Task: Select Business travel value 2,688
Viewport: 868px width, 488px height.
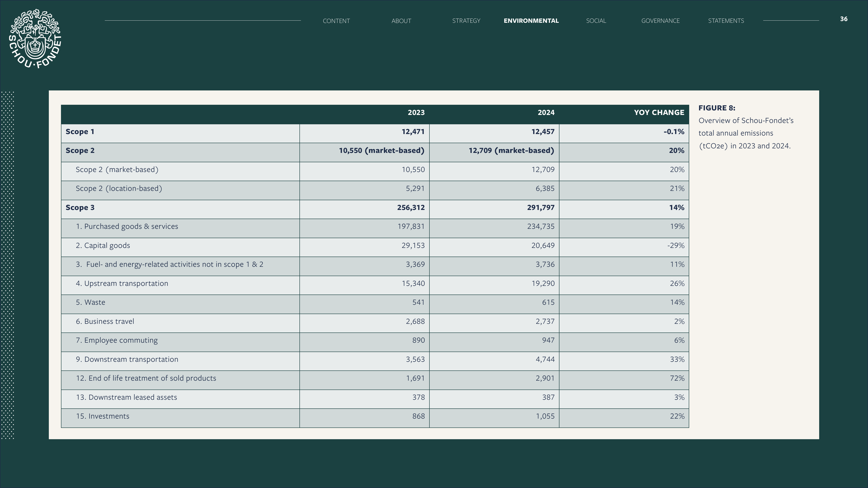Action: pos(415,322)
